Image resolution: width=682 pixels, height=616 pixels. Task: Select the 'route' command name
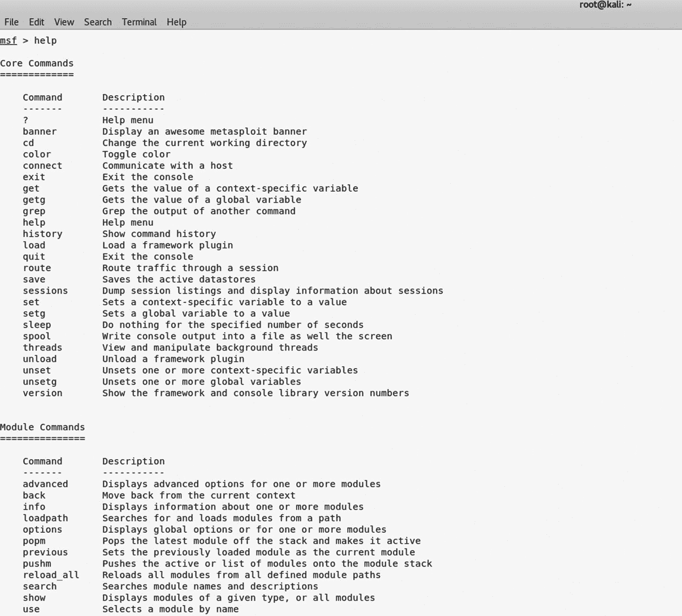(37, 268)
